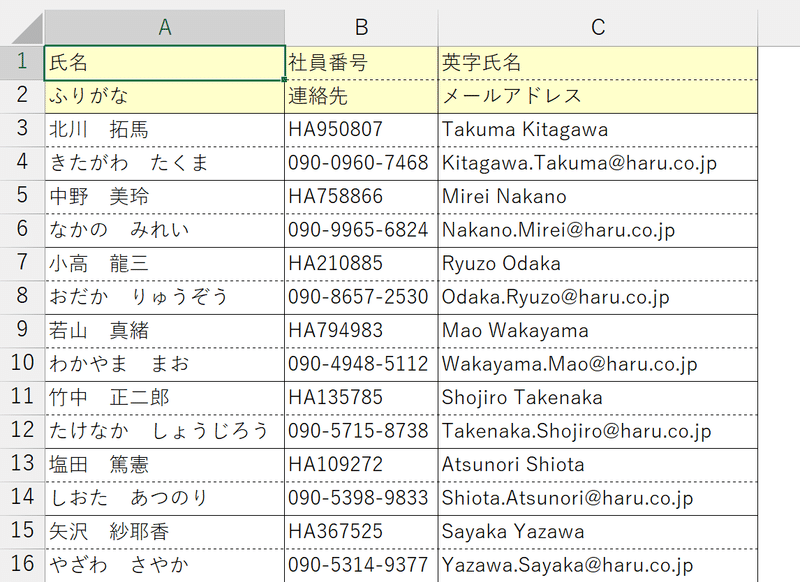Select cell containing 北川 拓馬

164,130
